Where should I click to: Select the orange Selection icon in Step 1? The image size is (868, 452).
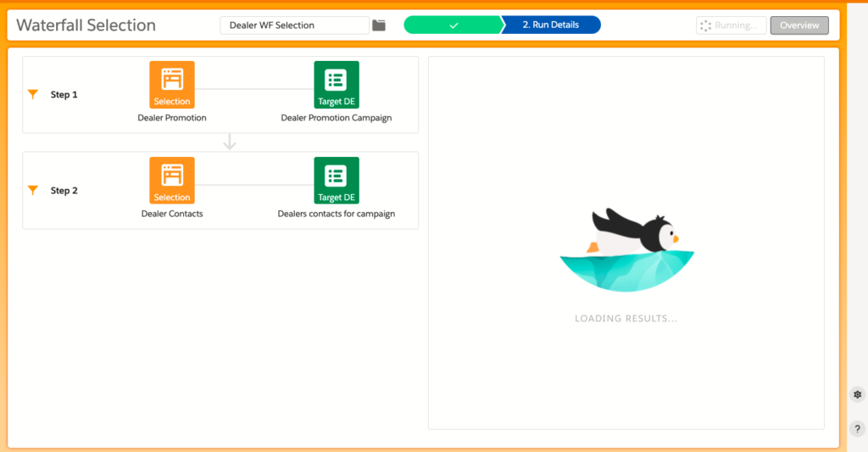[x=172, y=84]
